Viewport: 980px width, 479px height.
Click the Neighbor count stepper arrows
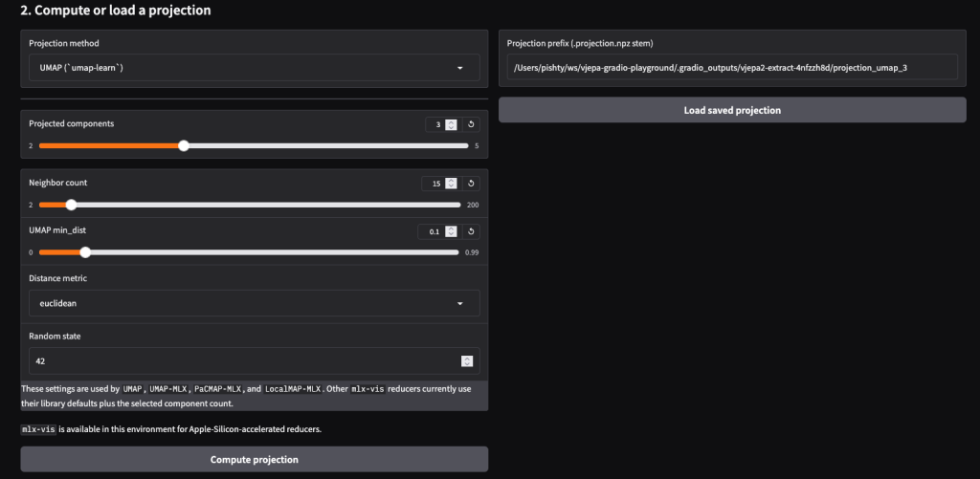coord(452,184)
